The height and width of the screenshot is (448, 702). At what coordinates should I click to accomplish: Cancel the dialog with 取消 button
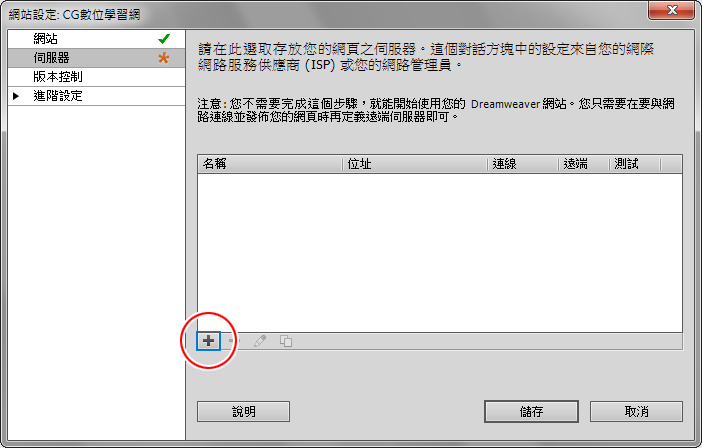[636, 411]
